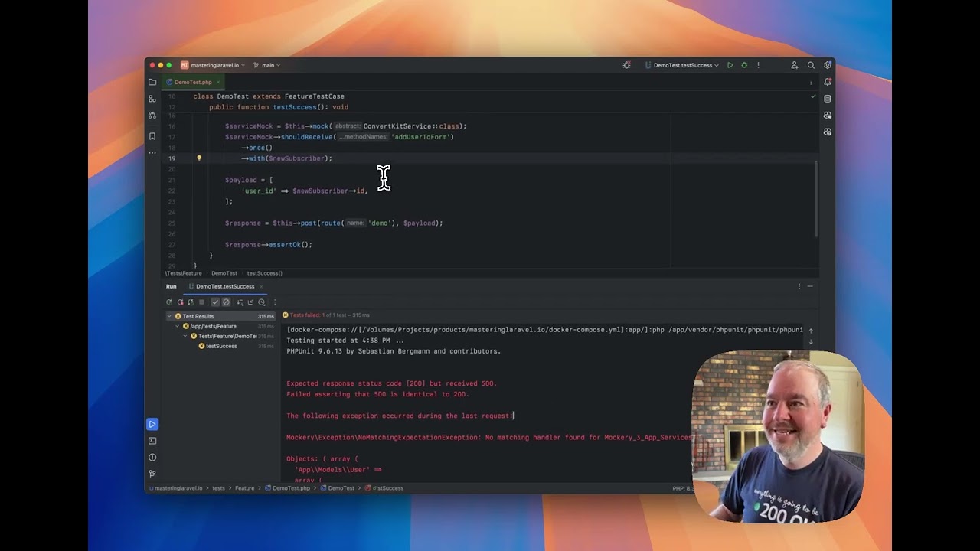Click the PHP version status bar entry
The width and height of the screenshot is (980, 551).
click(683, 488)
